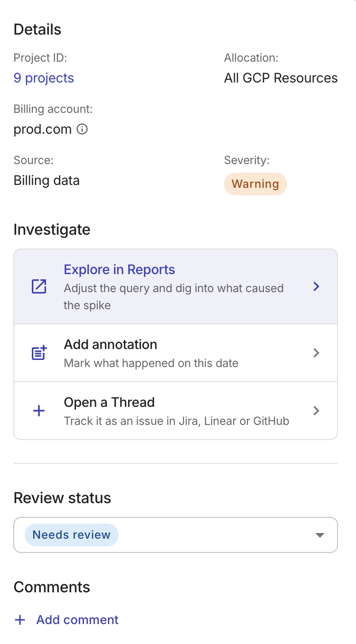Click the annotation note icon
Image resolution: width=356 pixels, height=644 pixels.
tap(39, 353)
